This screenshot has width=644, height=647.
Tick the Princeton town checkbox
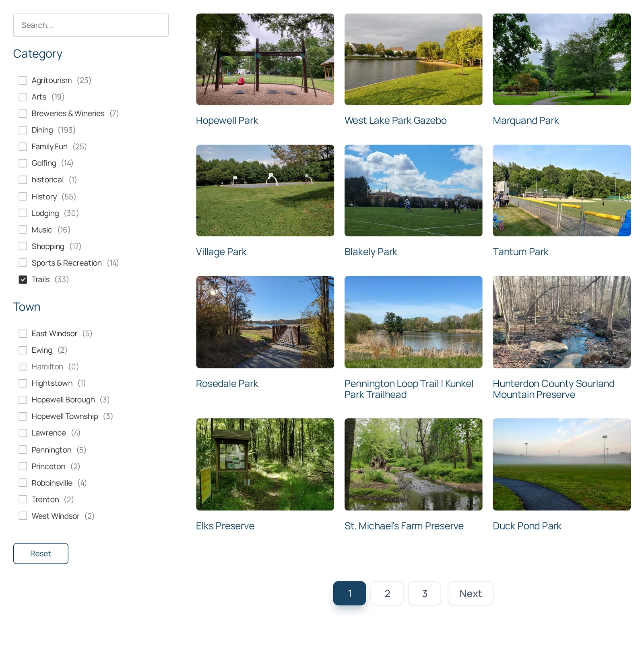tap(23, 466)
